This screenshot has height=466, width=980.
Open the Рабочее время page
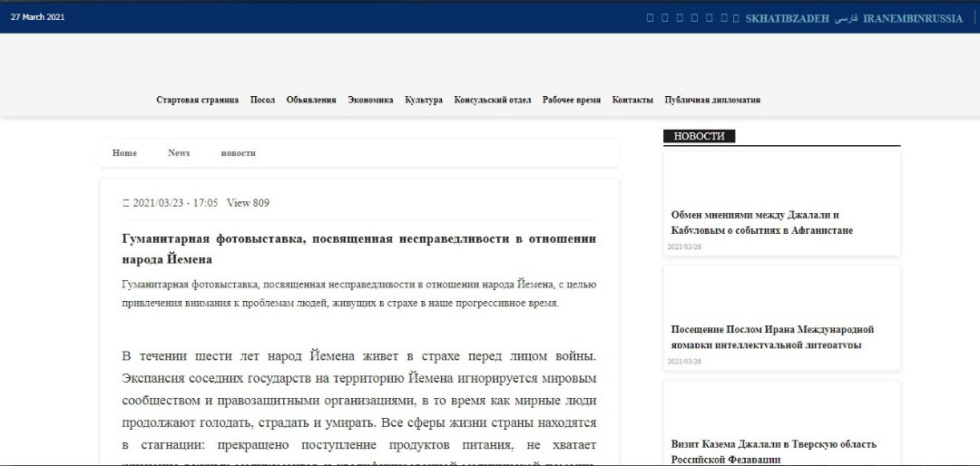572,100
